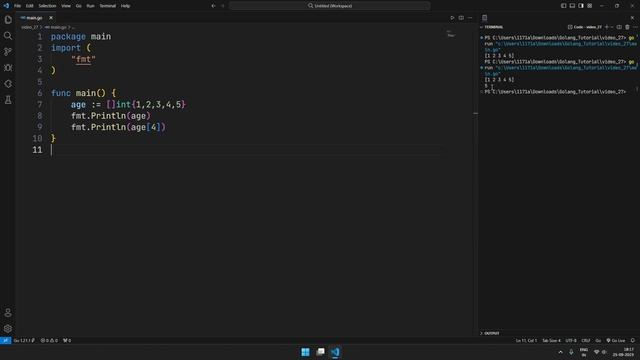Open editor More Actions ellipsis
This screenshot has height=360, width=640.
470,18
